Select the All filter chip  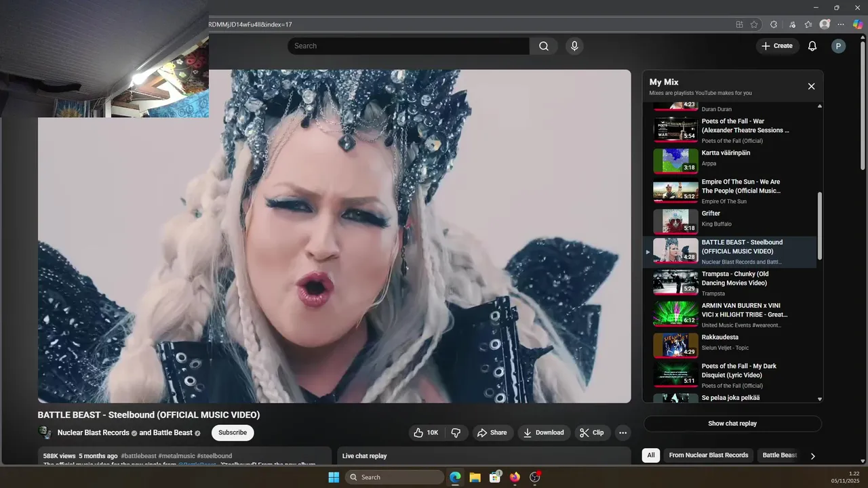(x=651, y=455)
